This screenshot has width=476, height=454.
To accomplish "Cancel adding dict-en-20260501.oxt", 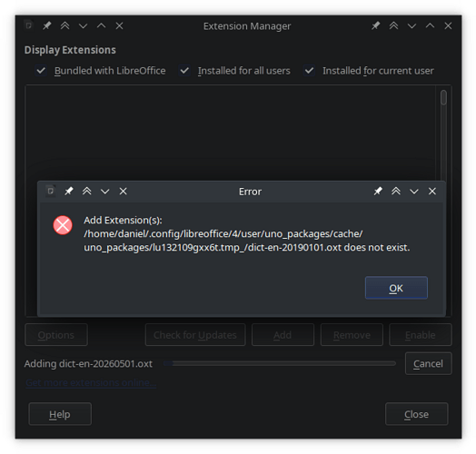I will pos(429,363).
